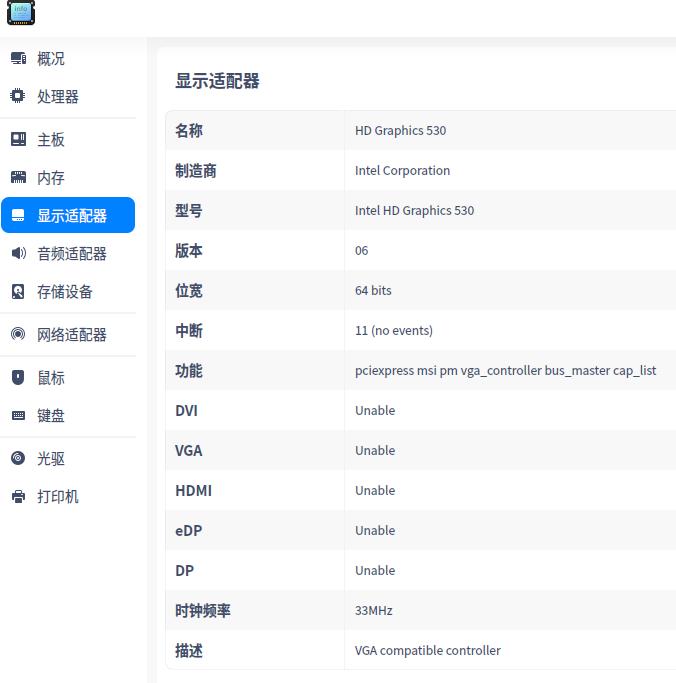This screenshot has height=683, width=676.
Task: Click the 版本 value 06
Action: (362, 251)
